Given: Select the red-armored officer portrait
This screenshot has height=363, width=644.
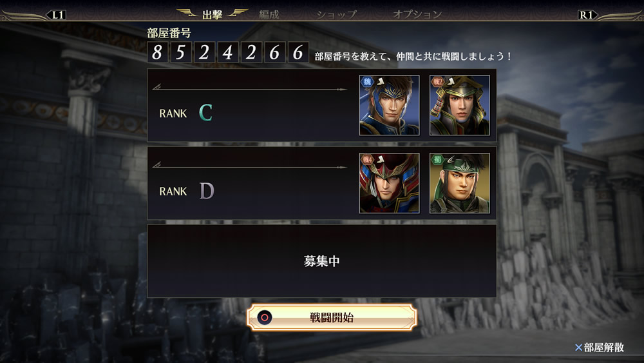Looking at the screenshot, I should pyautogui.click(x=390, y=183).
